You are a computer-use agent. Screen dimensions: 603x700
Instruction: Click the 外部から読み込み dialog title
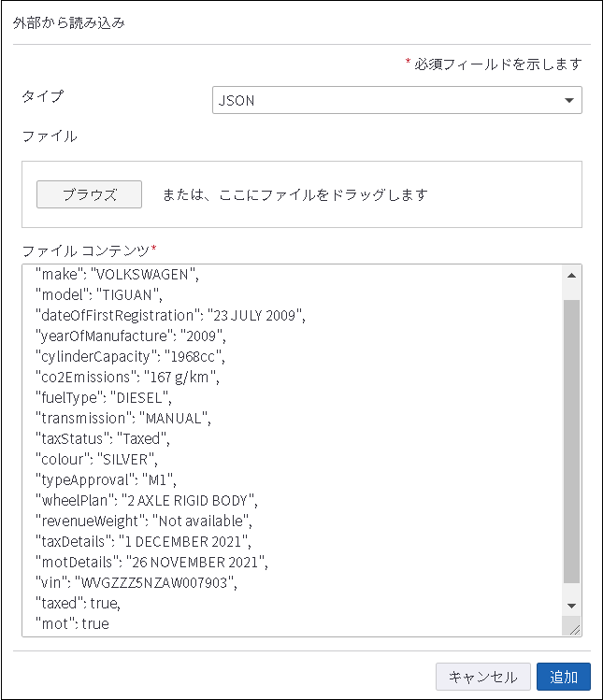(69, 22)
